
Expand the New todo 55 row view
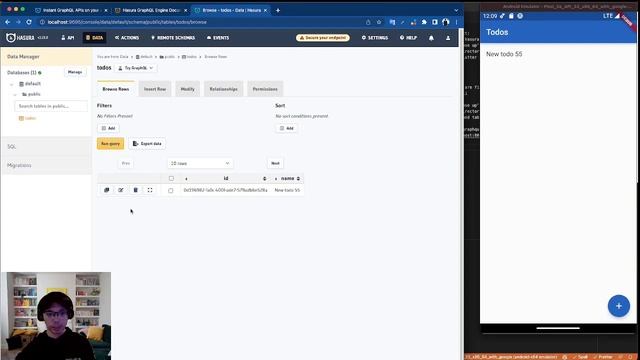pyautogui.click(x=150, y=190)
